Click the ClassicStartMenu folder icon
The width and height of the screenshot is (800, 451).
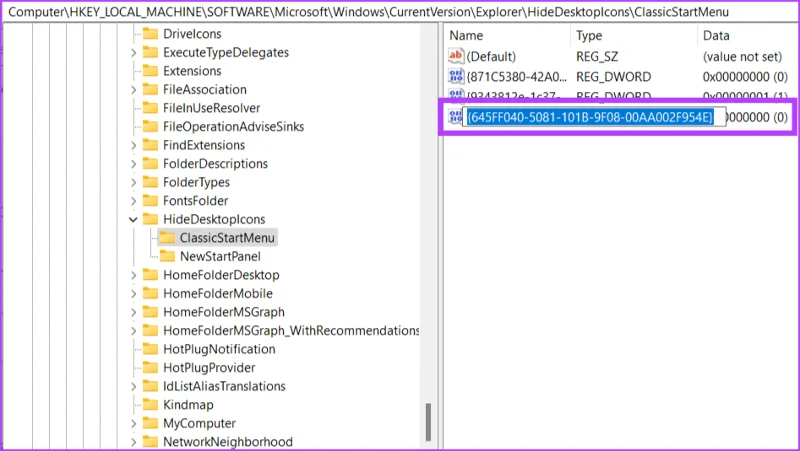pyautogui.click(x=167, y=238)
